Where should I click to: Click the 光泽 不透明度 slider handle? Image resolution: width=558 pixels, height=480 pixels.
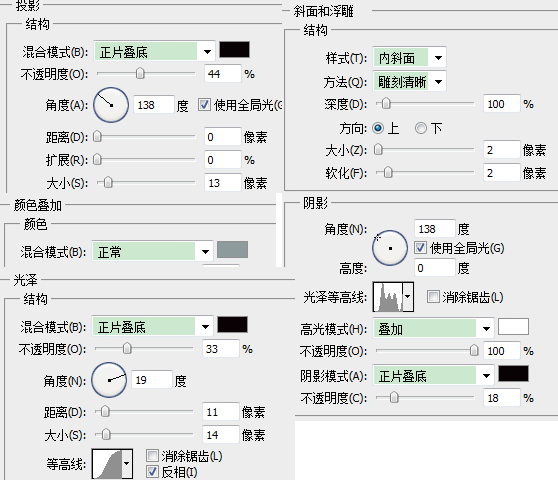click(127, 348)
